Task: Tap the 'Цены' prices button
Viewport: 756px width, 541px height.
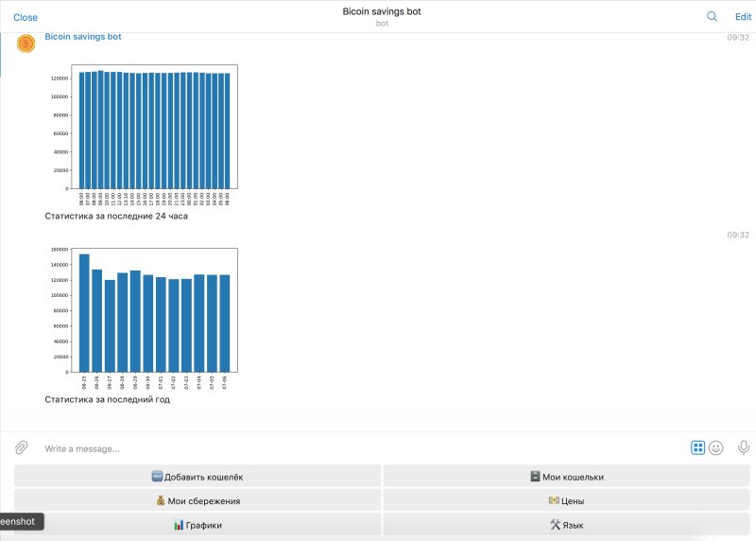Action: (x=566, y=500)
